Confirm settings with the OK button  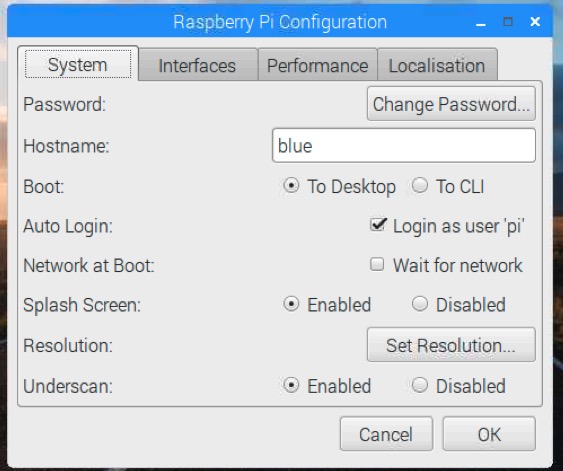489,434
